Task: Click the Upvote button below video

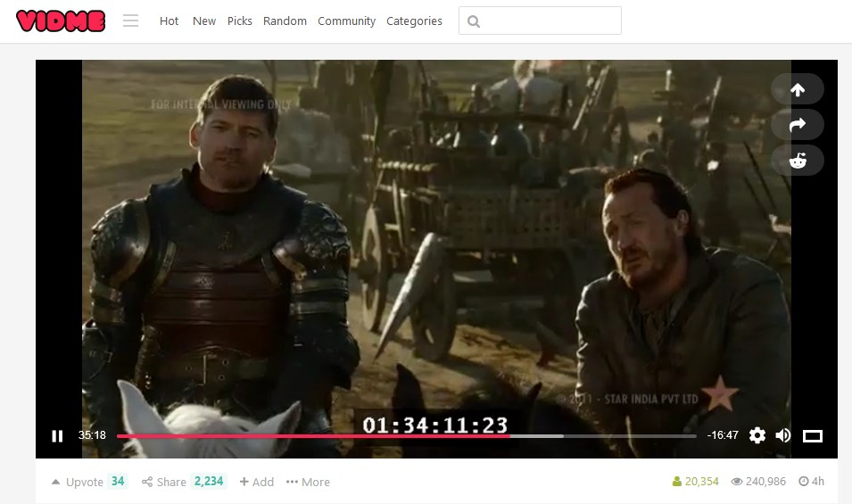Action: (77, 482)
